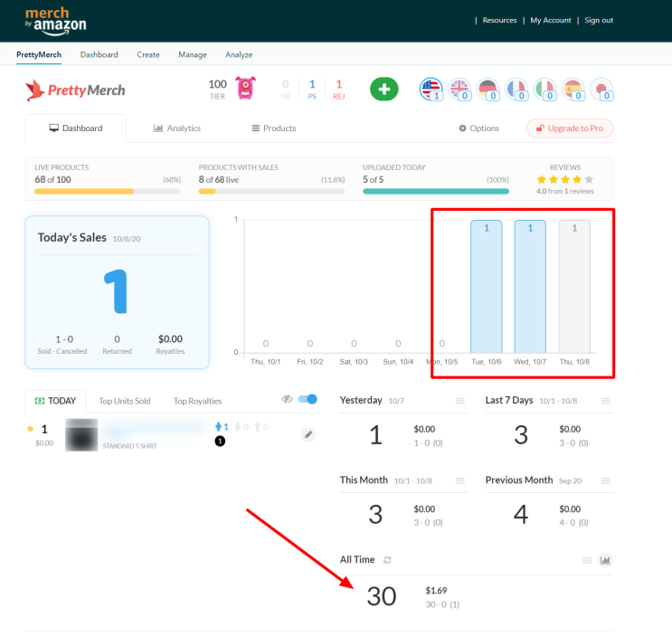Viewport: 672px width, 637px height.
Task: Click the '68 of 100' live products value
Action: point(52,180)
